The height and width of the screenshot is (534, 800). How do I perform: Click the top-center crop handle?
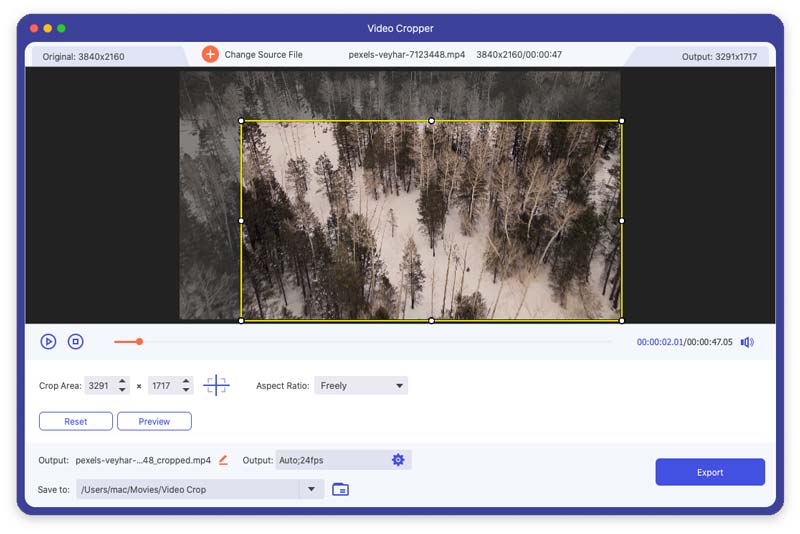(431, 121)
